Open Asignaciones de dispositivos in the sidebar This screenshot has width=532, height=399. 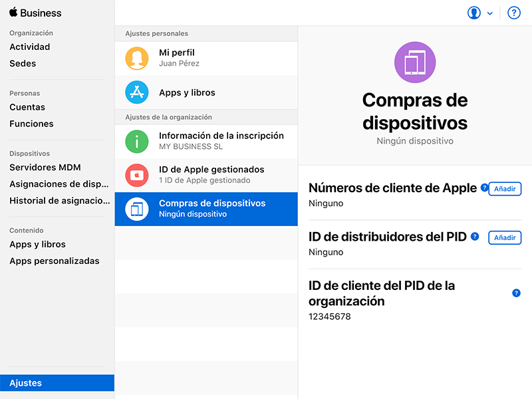pyautogui.click(x=59, y=184)
